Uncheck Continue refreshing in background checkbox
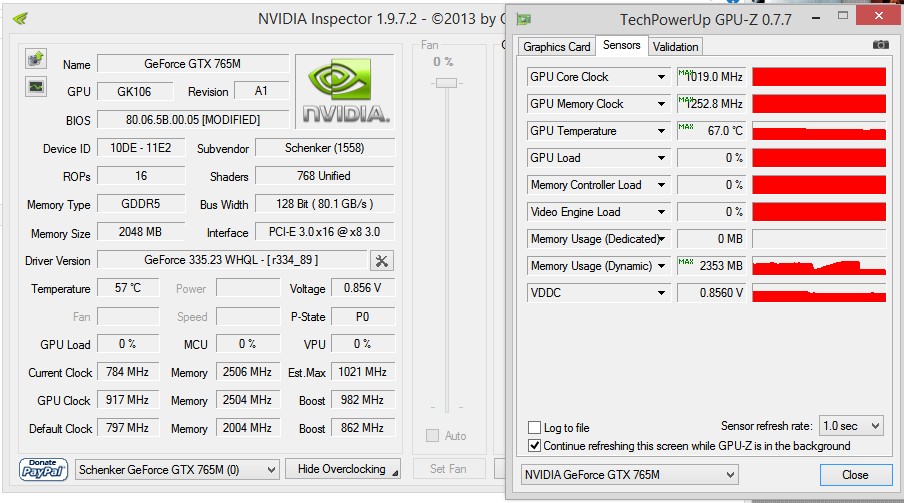The height and width of the screenshot is (503, 904). pos(534,445)
